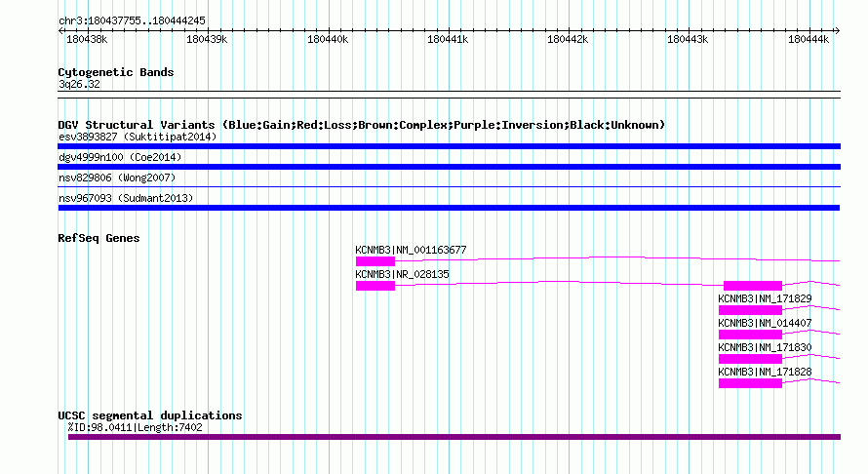Viewport: 868px width, 474px height.
Task: Click the KCNMB3|NM_001163677 first exon block
Action: pos(375,261)
